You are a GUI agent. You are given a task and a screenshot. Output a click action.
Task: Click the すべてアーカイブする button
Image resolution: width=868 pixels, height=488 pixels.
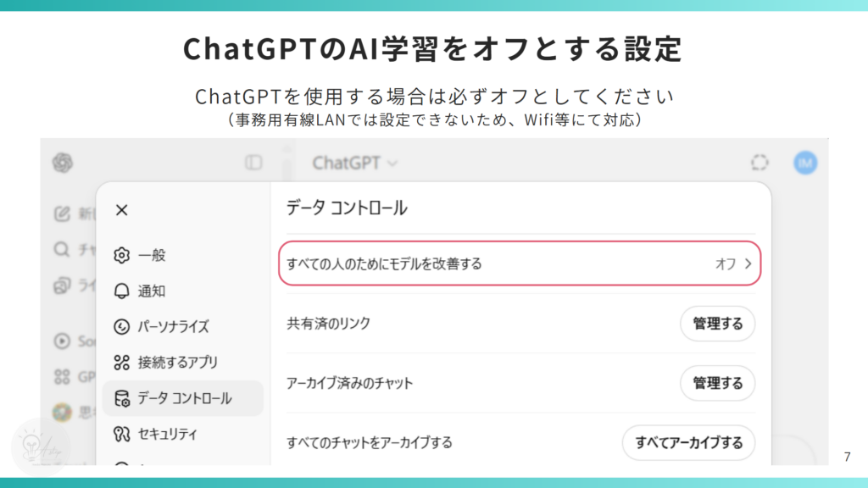(x=688, y=442)
